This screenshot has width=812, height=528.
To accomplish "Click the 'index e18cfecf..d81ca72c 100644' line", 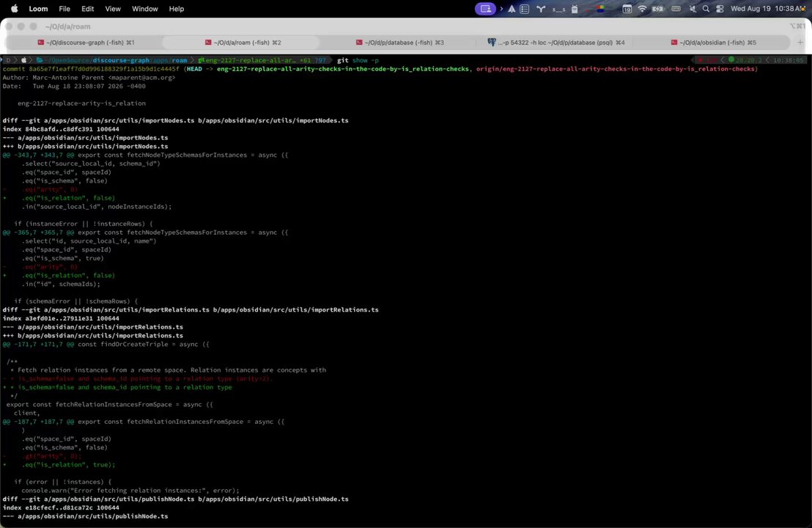I will click(x=61, y=507).
